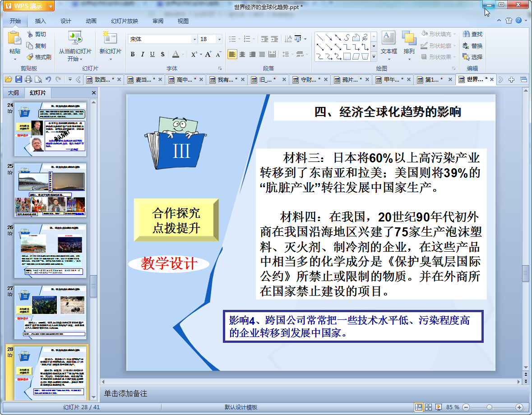Click the Save disk icon
Image resolution: width=532 pixels, height=415 pixels.
[19, 79]
